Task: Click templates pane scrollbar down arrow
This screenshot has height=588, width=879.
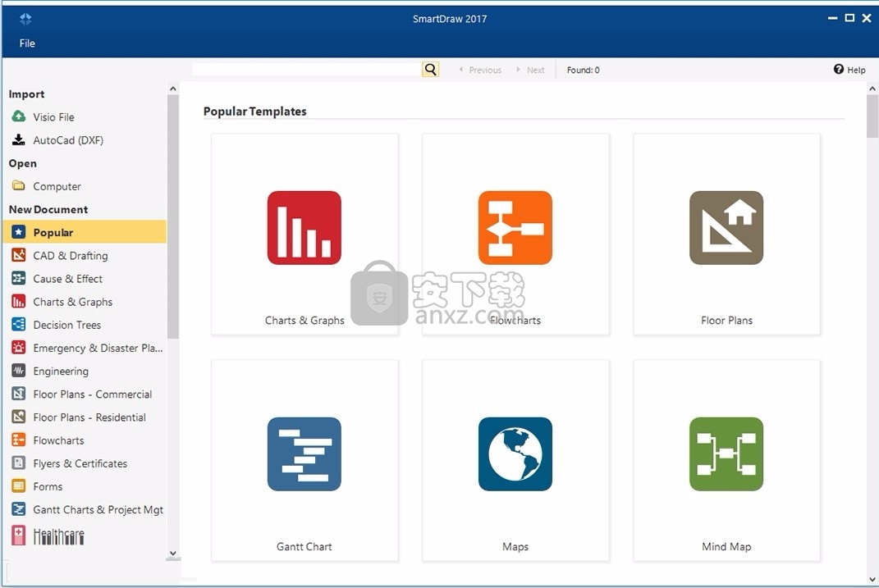Action: 872,579
